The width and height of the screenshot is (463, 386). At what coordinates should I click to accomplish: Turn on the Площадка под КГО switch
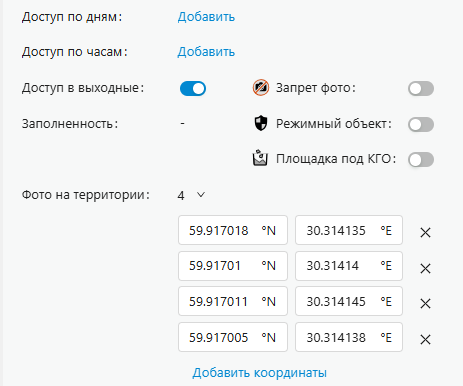(421, 160)
